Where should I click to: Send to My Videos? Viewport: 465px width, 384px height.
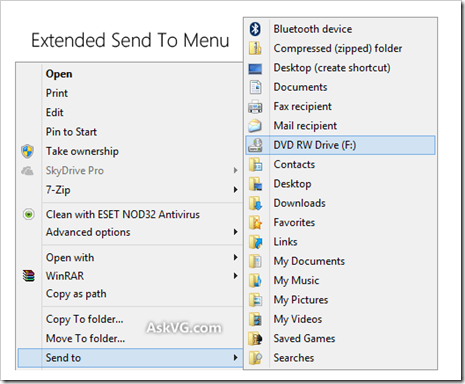tap(298, 319)
